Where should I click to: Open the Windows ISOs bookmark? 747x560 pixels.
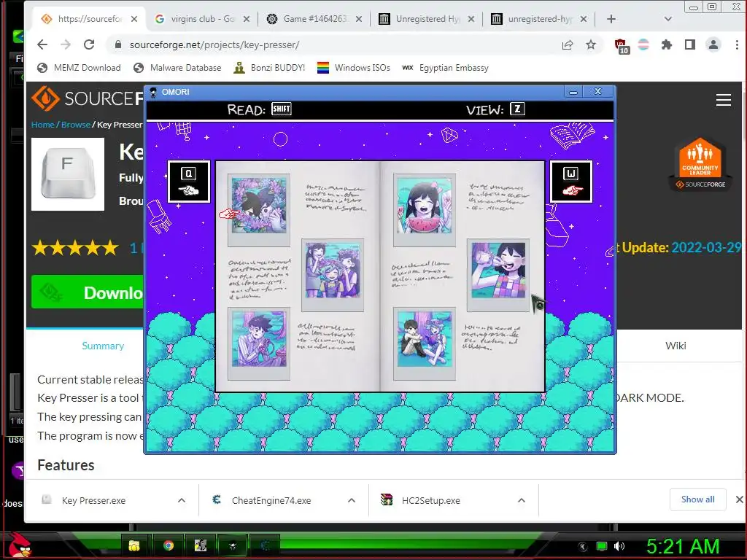point(354,68)
